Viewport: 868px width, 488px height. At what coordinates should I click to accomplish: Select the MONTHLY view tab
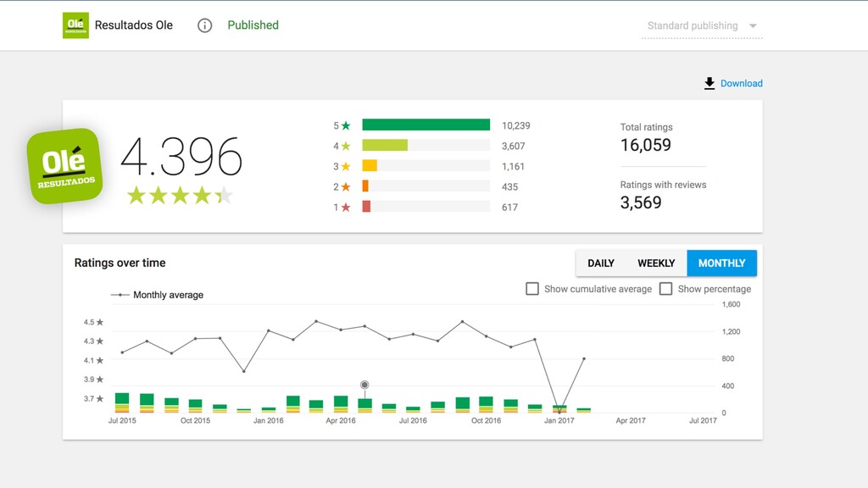[722, 263]
